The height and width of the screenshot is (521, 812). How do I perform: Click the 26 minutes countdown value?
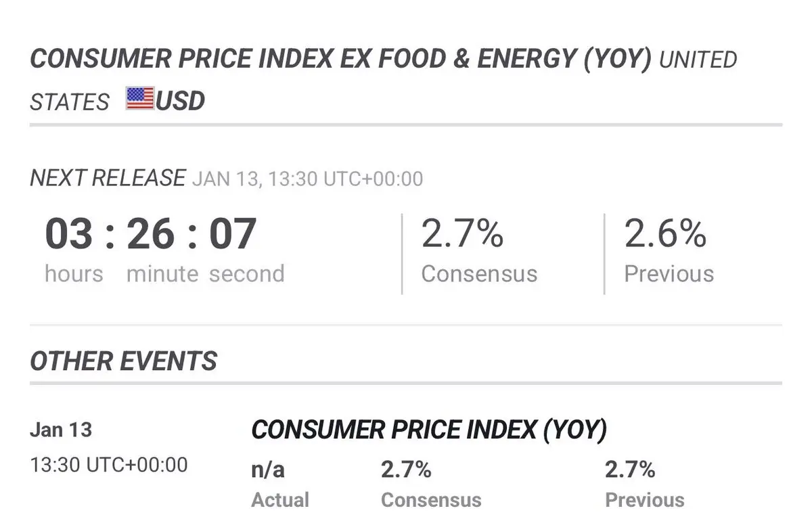[150, 233]
